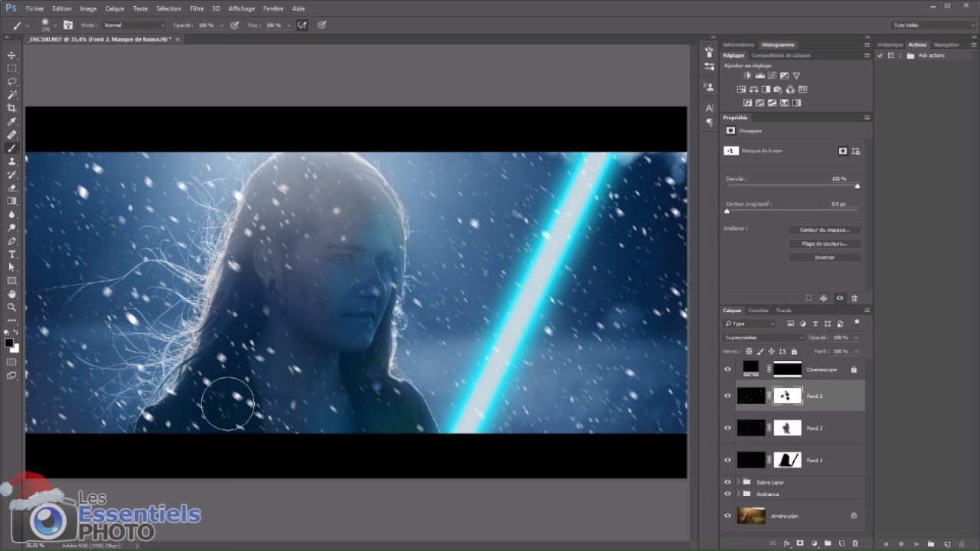The height and width of the screenshot is (551, 980).
Task: Select the Clone Stamp tool
Action: pyautogui.click(x=11, y=161)
